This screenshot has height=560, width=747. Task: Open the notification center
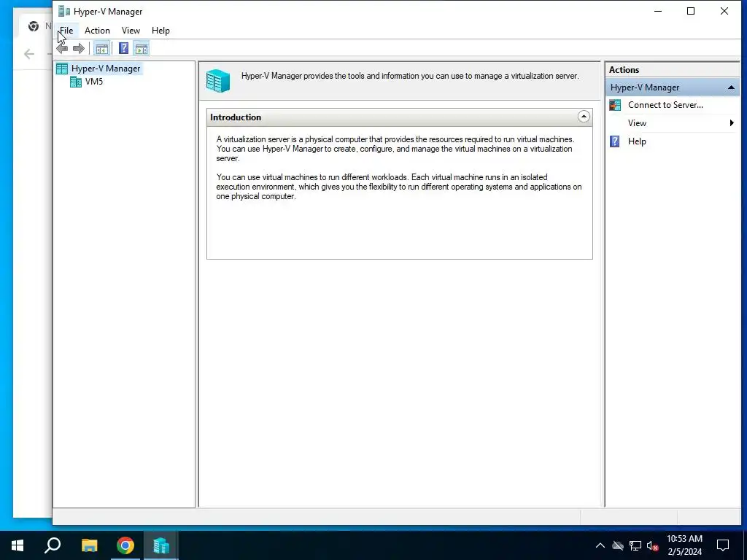click(723, 545)
